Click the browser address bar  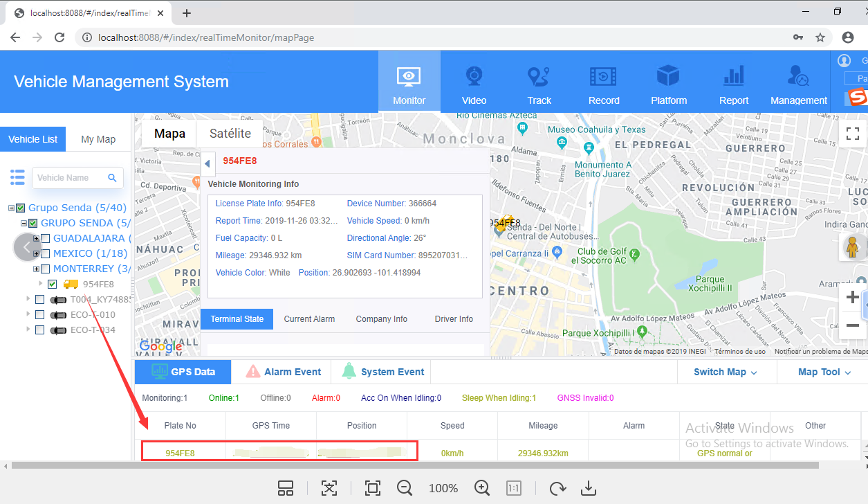[x=443, y=37]
